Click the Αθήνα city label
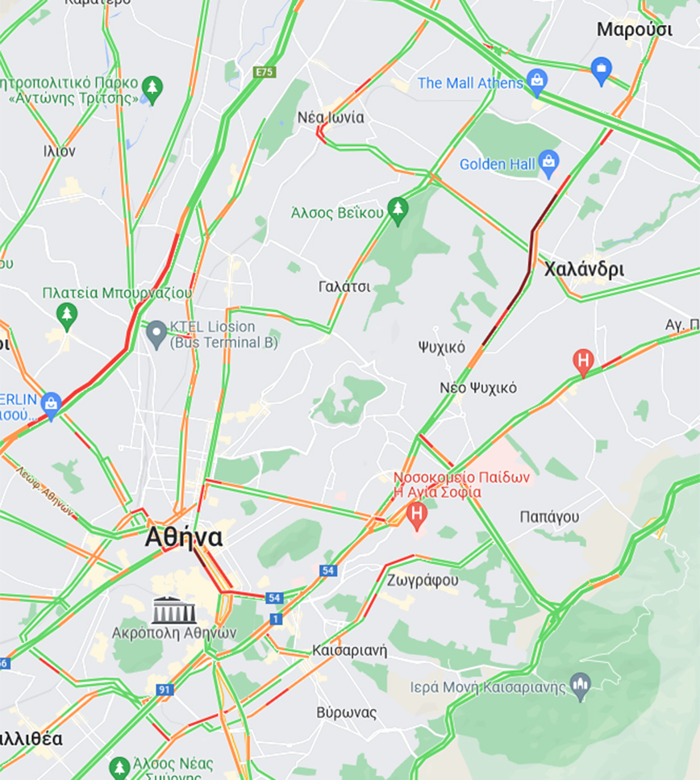Screen dimensions: 700x780 [184, 537]
